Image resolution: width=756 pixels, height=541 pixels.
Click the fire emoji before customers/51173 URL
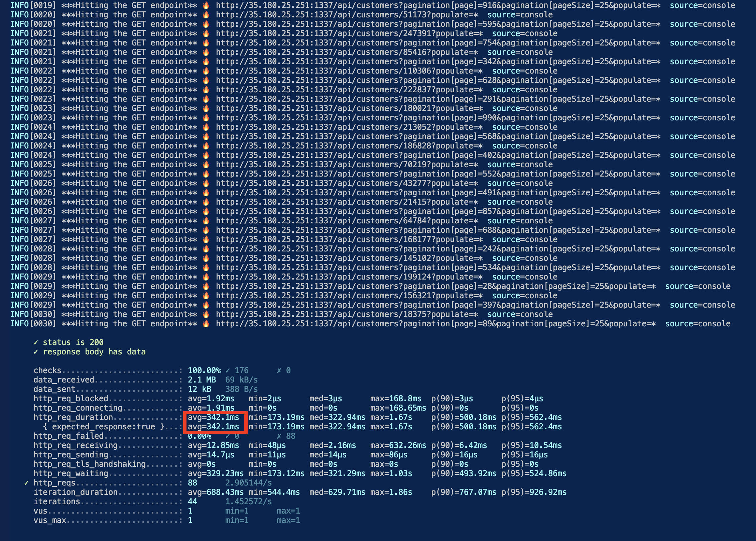[206, 15]
